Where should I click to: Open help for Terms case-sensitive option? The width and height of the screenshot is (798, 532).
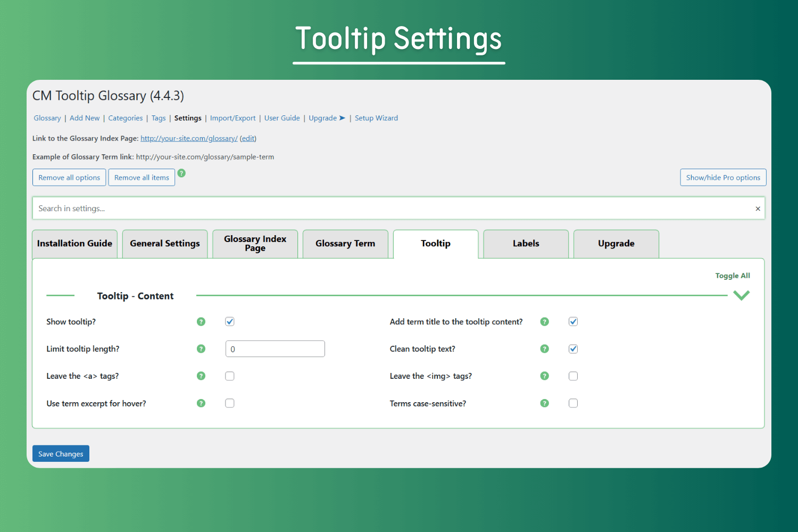(x=544, y=403)
